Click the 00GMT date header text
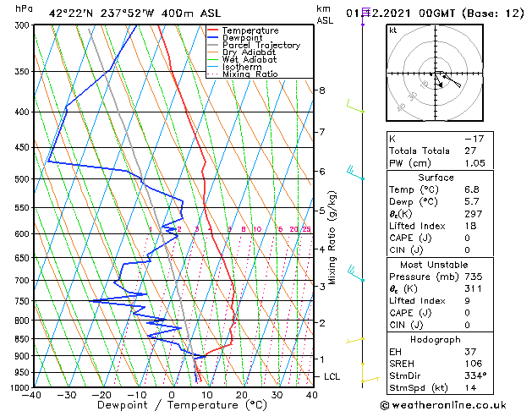This screenshot has height=411, width=532. click(x=436, y=14)
